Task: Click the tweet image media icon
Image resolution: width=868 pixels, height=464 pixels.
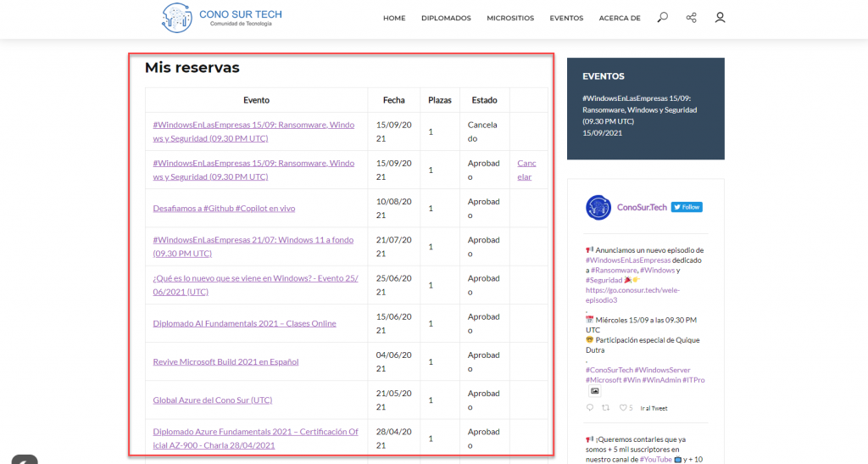Action: pyautogui.click(x=594, y=391)
